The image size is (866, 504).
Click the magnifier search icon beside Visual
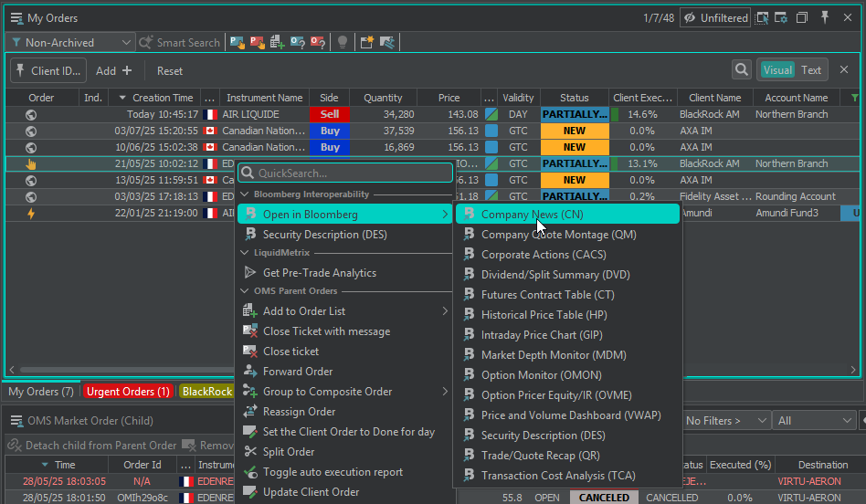[741, 69]
